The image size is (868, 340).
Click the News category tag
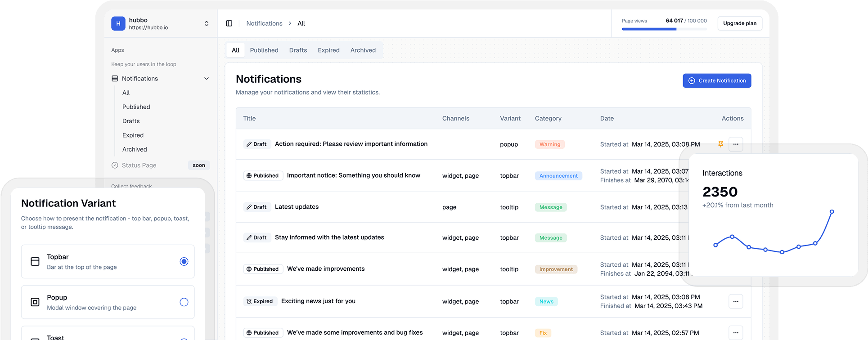click(546, 302)
